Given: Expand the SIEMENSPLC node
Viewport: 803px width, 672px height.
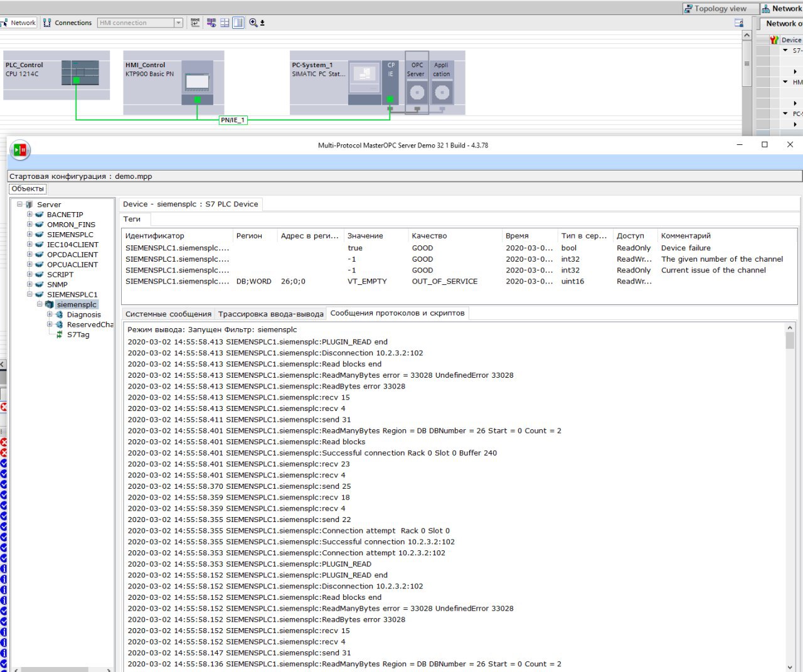Looking at the screenshot, I should click(29, 235).
